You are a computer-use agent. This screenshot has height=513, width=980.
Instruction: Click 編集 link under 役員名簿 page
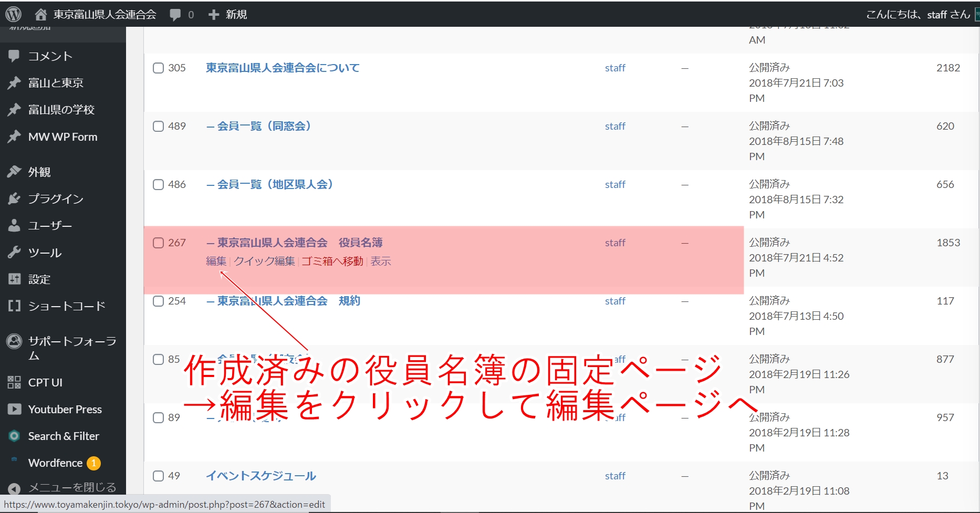tap(216, 261)
